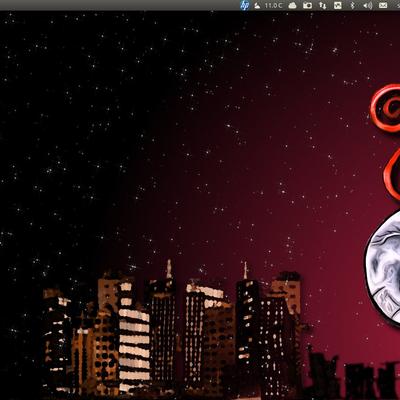
Task: Open the cloud sync indicator
Action: [292, 6]
